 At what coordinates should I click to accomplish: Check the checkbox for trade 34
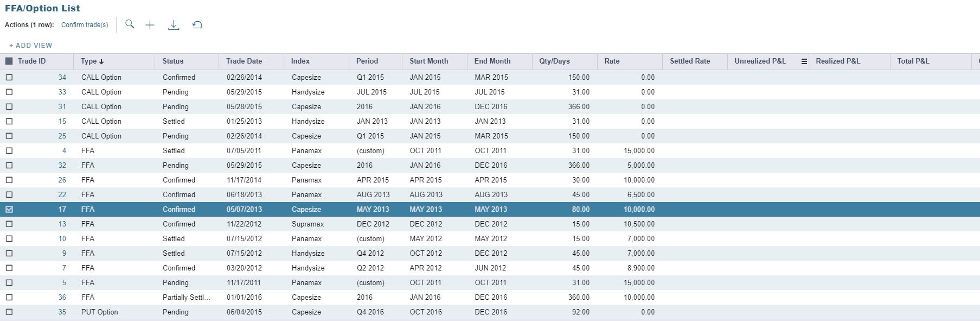click(x=9, y=77)
